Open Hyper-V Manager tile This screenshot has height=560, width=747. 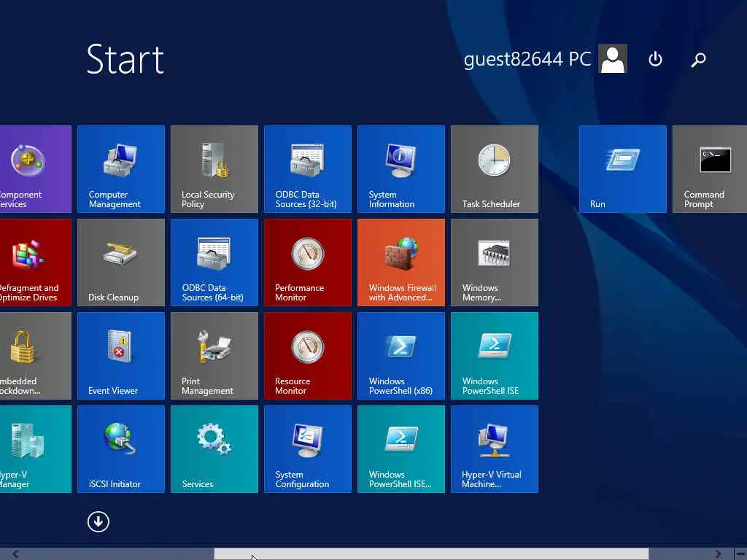click(36, 449)
